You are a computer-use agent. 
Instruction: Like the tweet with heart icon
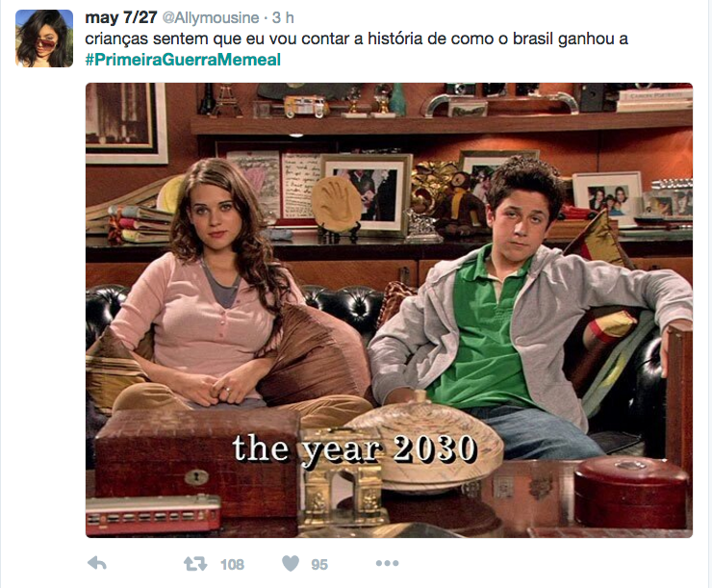click(291, 564)
